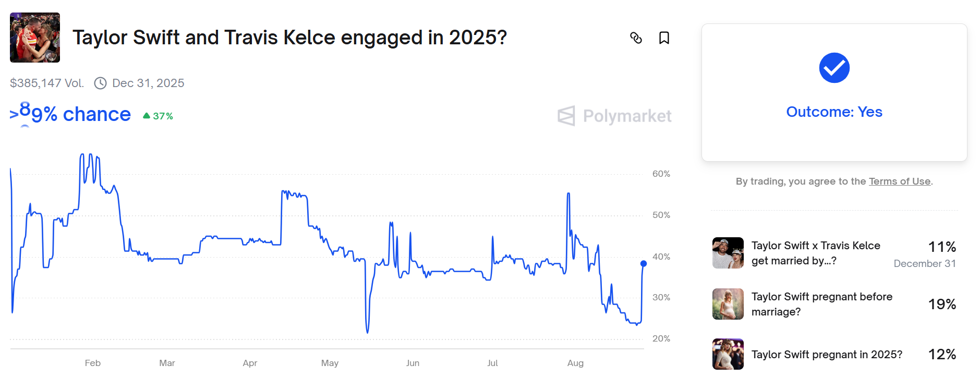Open the Taylor and Travis market header photo

(35, 38)
